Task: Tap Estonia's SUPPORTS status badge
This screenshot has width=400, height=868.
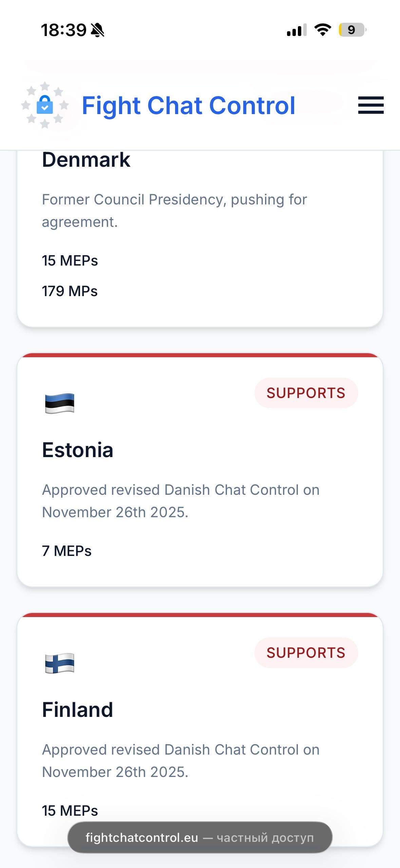Action: [306, 393]
